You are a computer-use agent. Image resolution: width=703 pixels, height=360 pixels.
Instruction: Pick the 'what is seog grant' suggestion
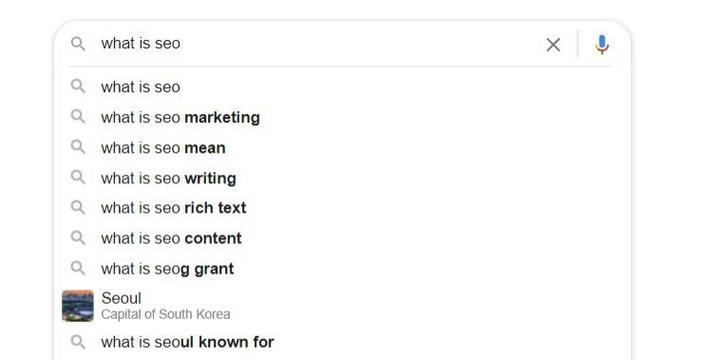pos(343,269)
